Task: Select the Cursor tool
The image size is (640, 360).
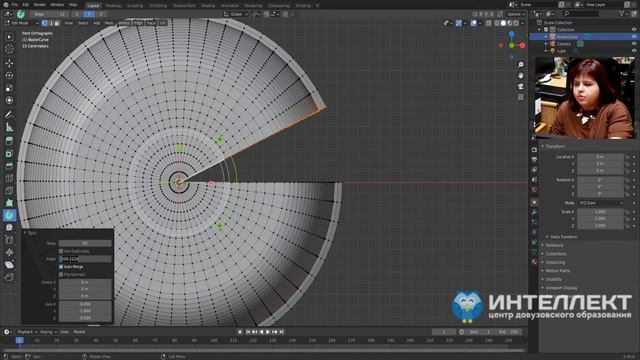Action: point(9,49)
